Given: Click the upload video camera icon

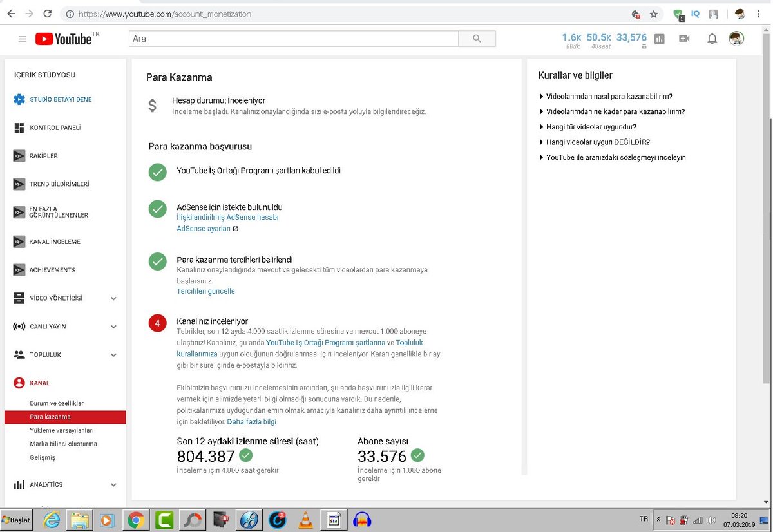Looking at the screenshot, I should [x=684, y=39].
